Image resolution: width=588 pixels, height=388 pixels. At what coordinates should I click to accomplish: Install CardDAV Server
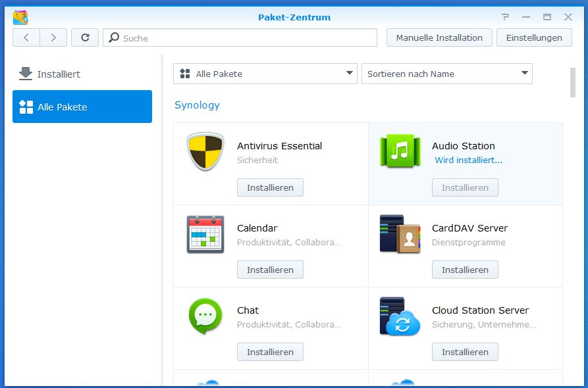pos(465,270)
